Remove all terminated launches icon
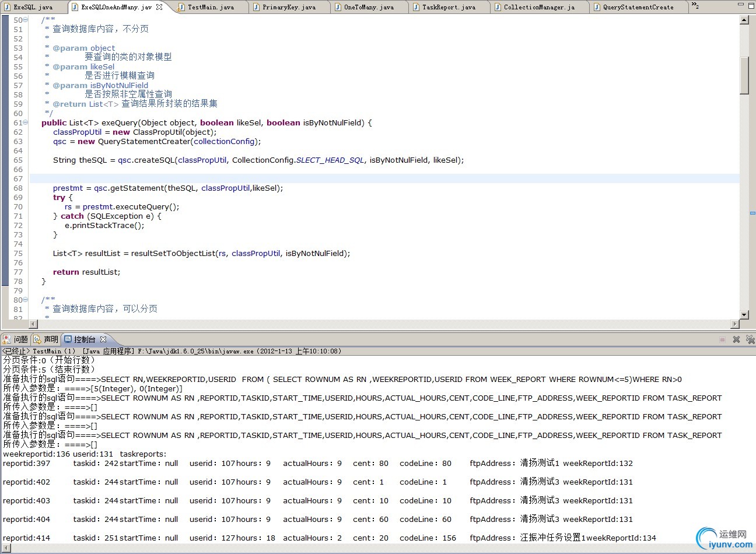The image size is (756, 554). 750,339
